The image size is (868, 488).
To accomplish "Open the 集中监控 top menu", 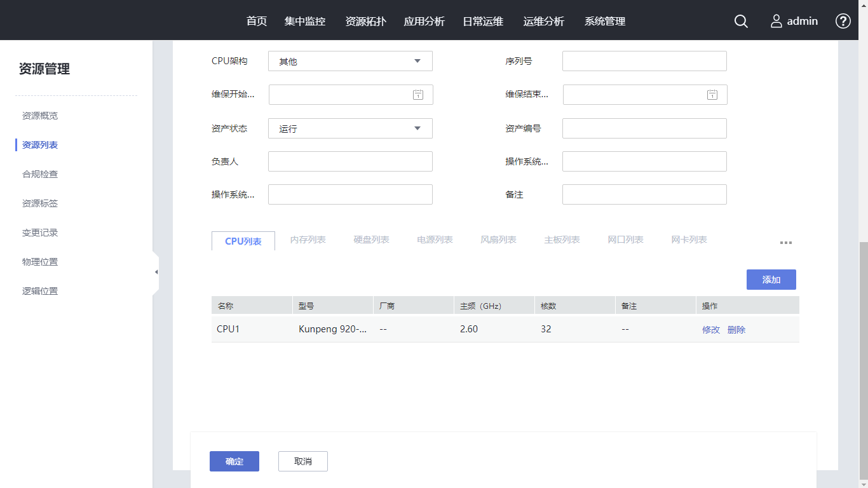I will click(x=305, y=21).
